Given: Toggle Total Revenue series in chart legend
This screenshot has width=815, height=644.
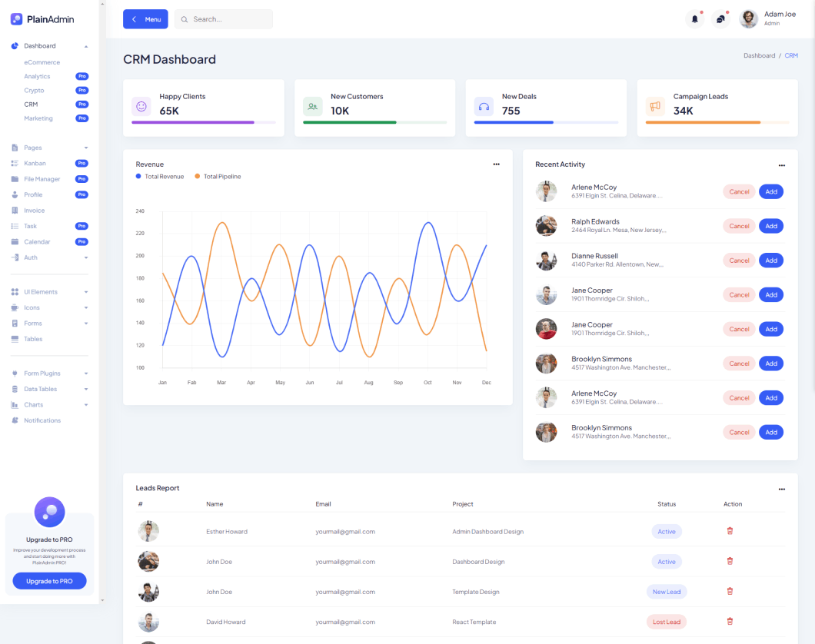Looking at the screenshot, I should (x=160, y=177).
